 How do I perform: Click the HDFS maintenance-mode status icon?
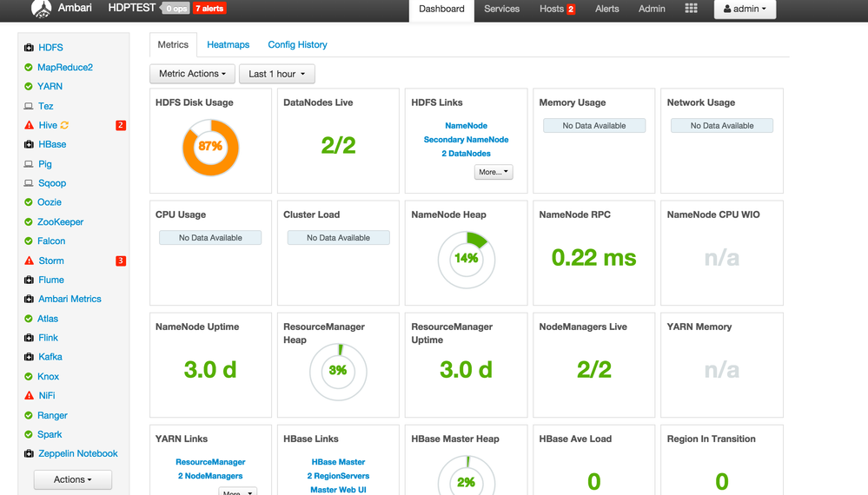coord(29,48)
